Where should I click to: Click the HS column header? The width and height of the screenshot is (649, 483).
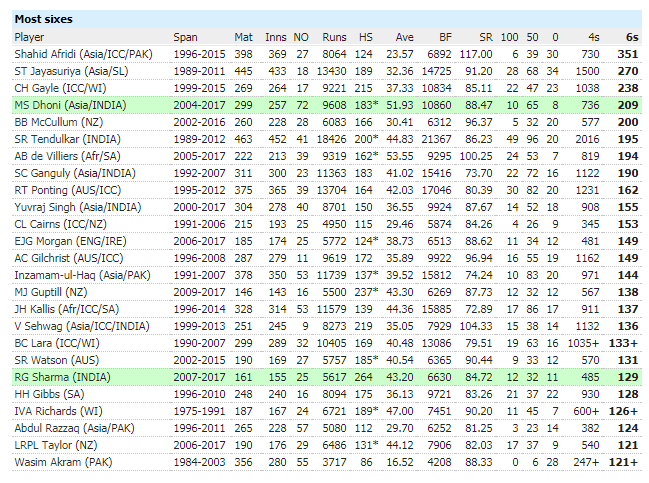click(x=365, y=37)
